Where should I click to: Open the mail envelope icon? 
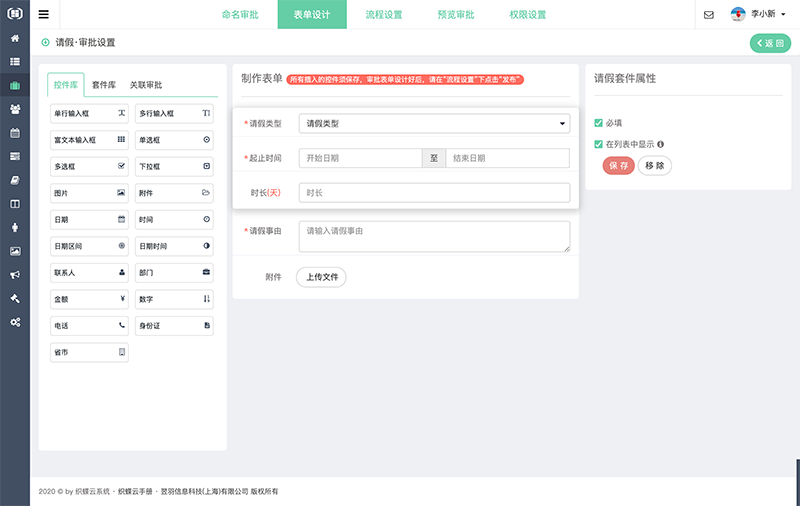(x=709, y=15)
